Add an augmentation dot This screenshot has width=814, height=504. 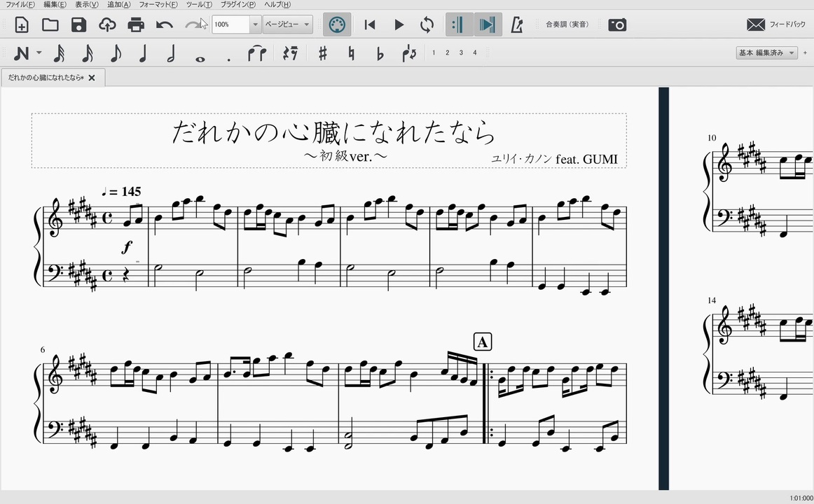228,59
